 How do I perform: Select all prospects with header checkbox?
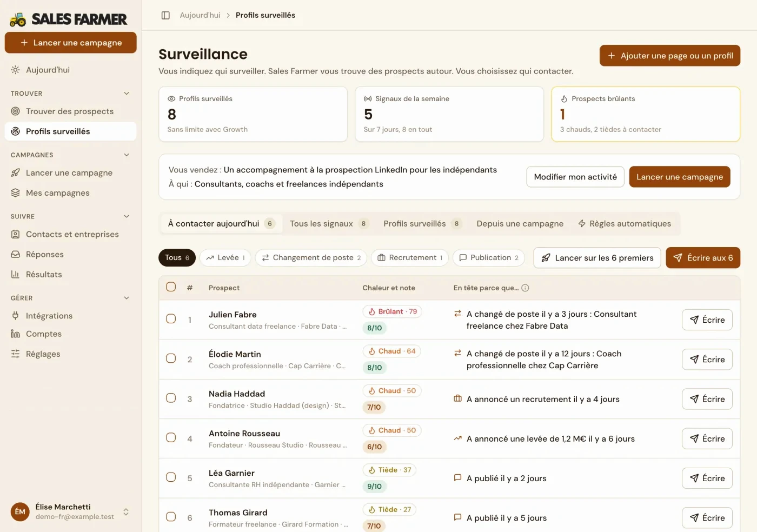tap(171, 287)
